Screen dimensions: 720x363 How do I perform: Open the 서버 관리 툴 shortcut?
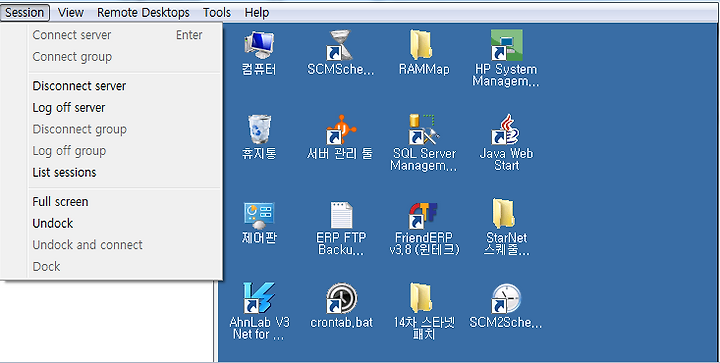340,129
